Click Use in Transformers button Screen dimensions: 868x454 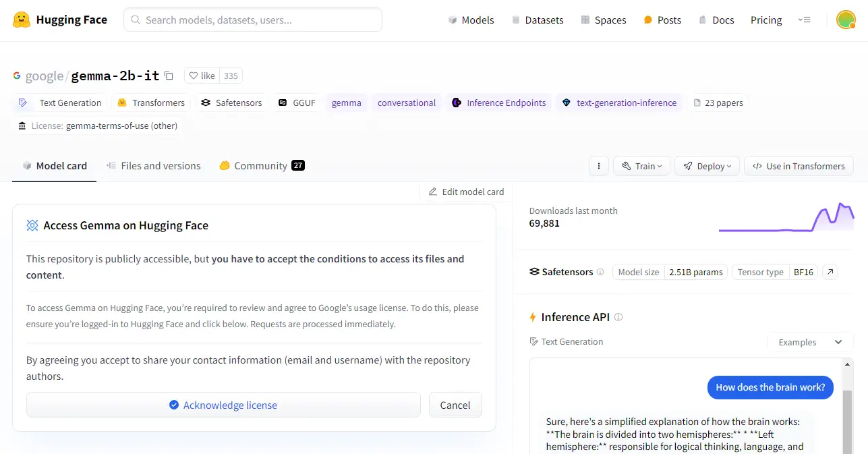point(799,166)
